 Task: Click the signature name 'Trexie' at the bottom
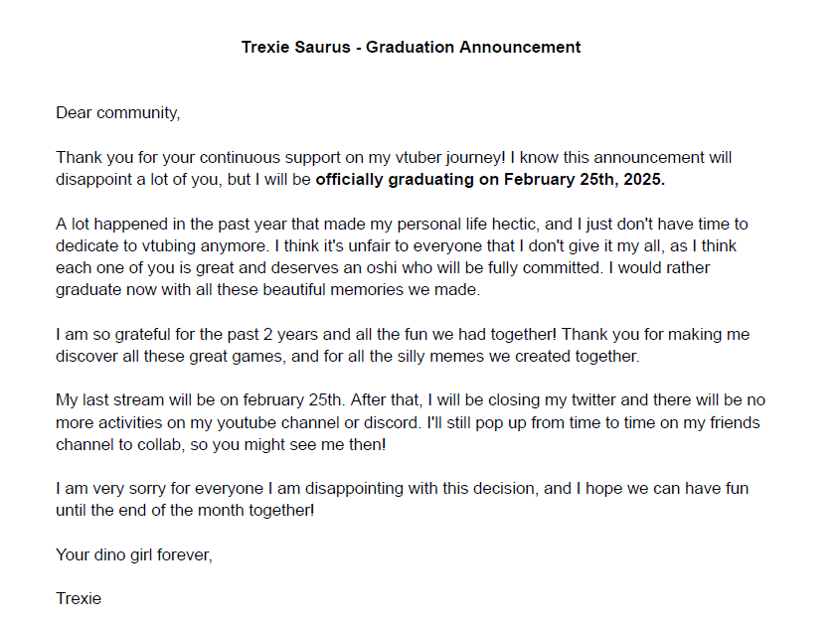[79, 599]
